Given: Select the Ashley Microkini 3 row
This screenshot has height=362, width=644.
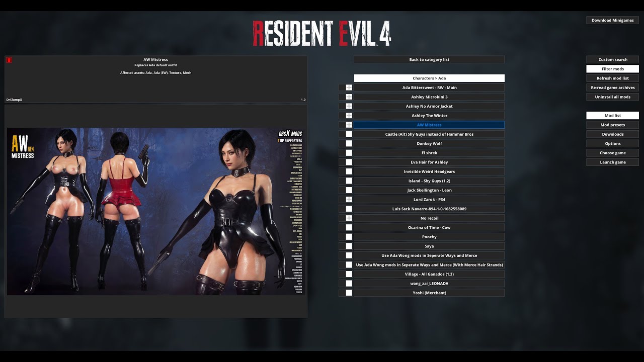Looking at the screenshot, I should [x=429, y=97].
